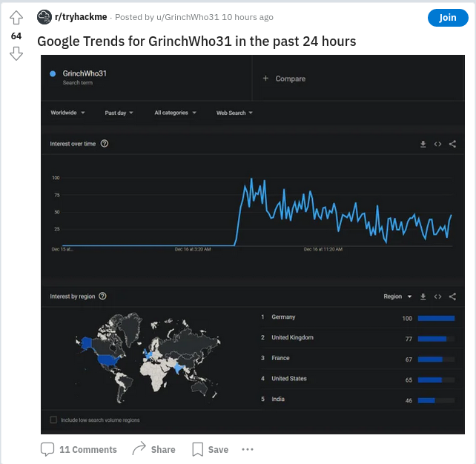This screenshot has width=476, height=464.
Task: Share the Interest over time chart
Action: point(452,144)
